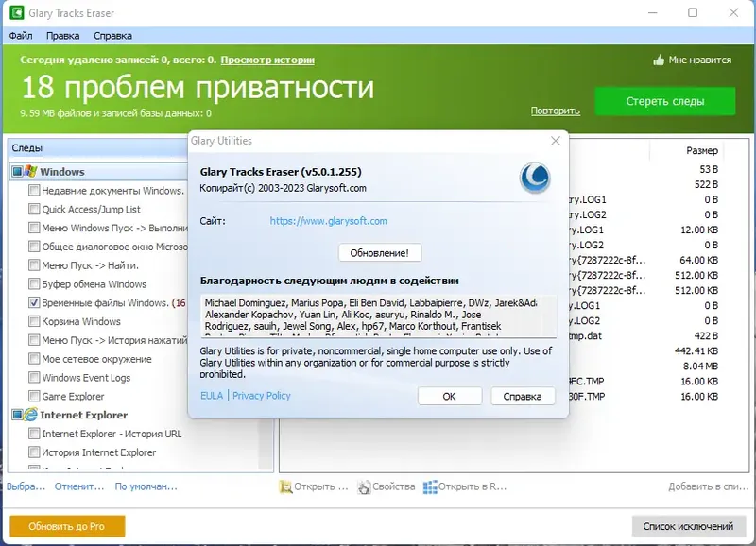
Task: Toggle the Windows group checkbox
Action: coord(17,171)
